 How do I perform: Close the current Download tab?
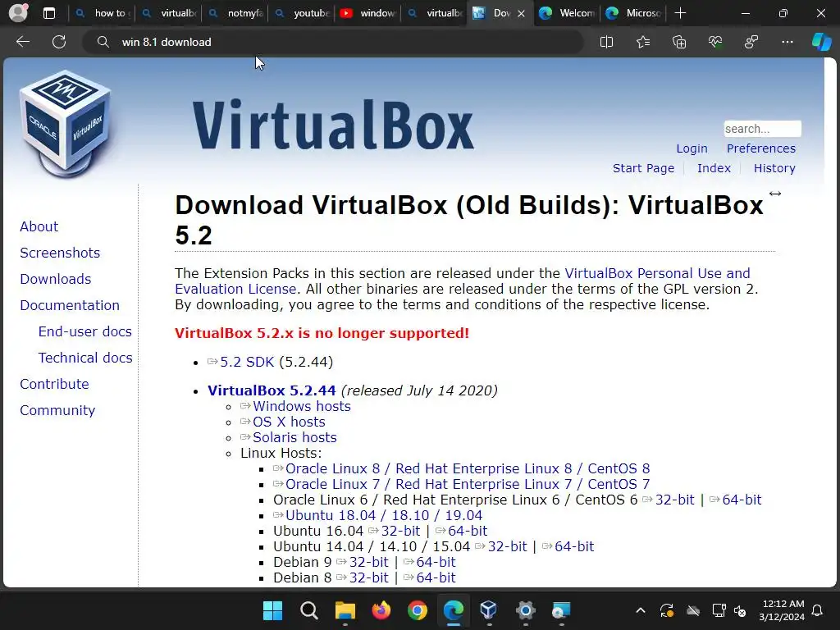click(521, 13)
